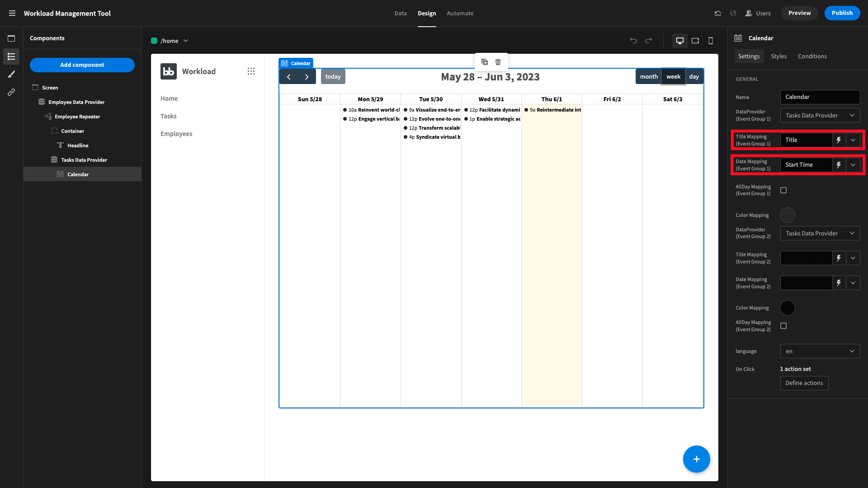The height and width of the screenshot is (488, 868).
Task: Open the Links icon in sidebar
Action: pos(11,92)
